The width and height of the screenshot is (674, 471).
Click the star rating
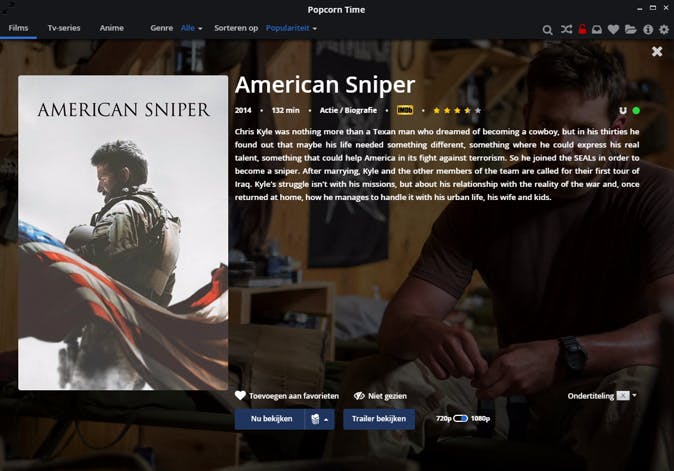point(457,110)
